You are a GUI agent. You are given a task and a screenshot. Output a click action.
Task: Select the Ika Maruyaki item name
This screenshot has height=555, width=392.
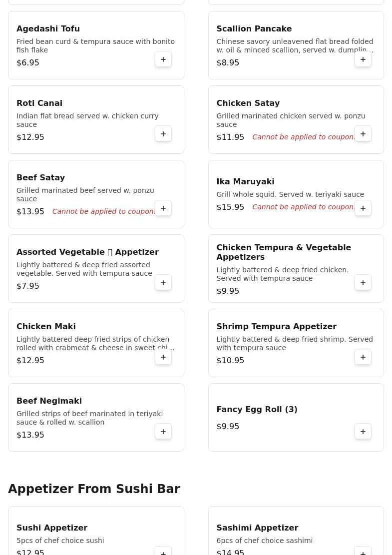click(x=245, y=181)
